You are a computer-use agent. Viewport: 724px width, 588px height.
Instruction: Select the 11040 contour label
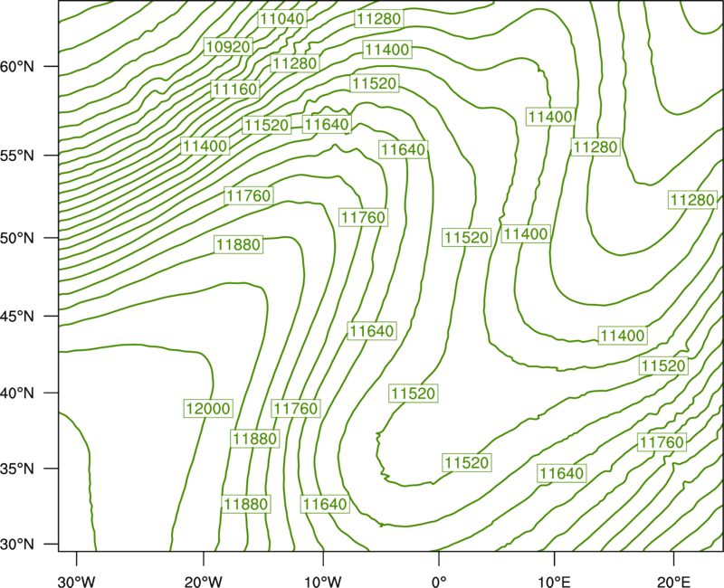[x=282, y=19]
